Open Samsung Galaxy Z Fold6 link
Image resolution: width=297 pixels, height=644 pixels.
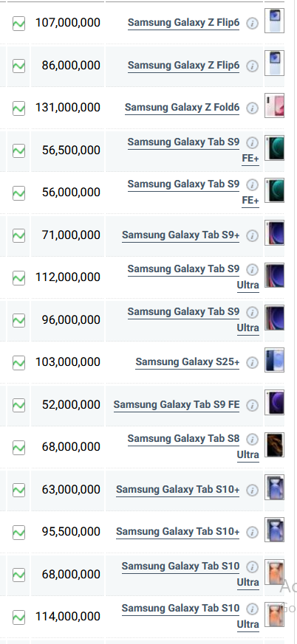182,108
